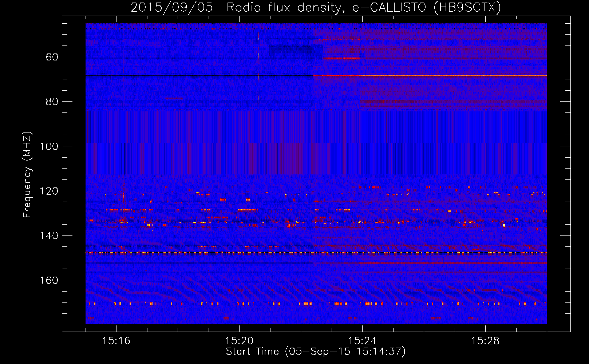Click the 15:20 time tick label
The height and width of the screenshot is (364, 589).
coord(239,341)
